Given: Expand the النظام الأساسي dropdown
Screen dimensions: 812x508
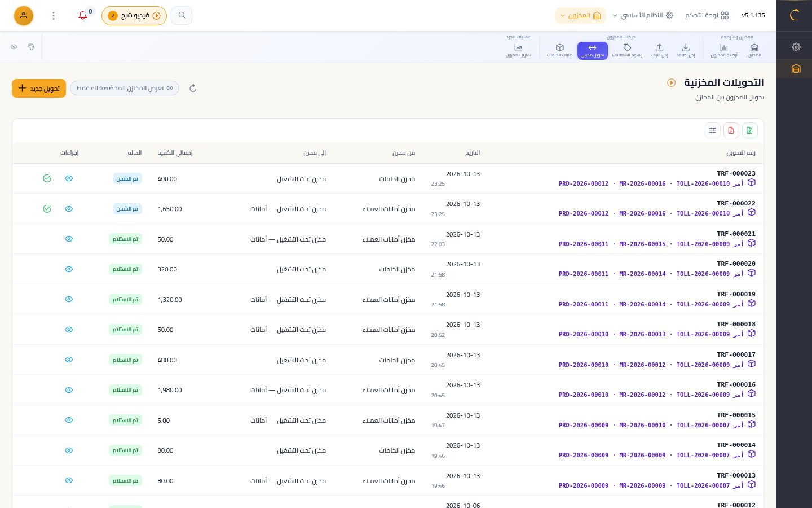Looking at the screenshot, I should point(643,16).
